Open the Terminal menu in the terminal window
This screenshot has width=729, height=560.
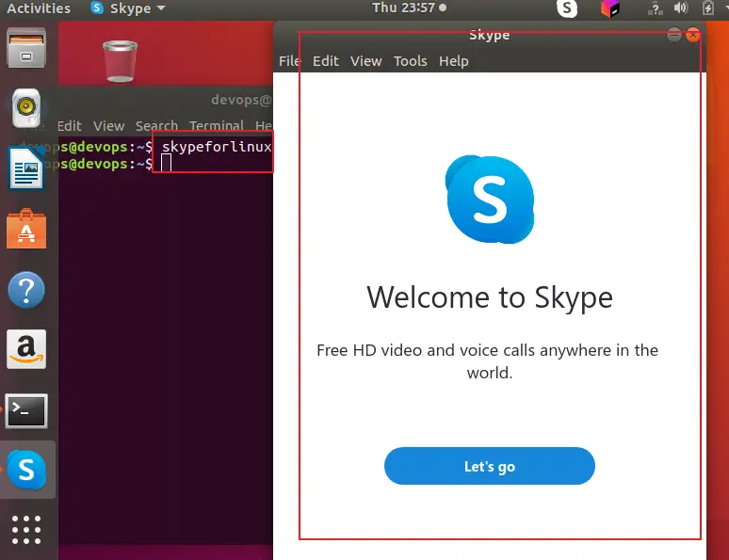point(217,125)
